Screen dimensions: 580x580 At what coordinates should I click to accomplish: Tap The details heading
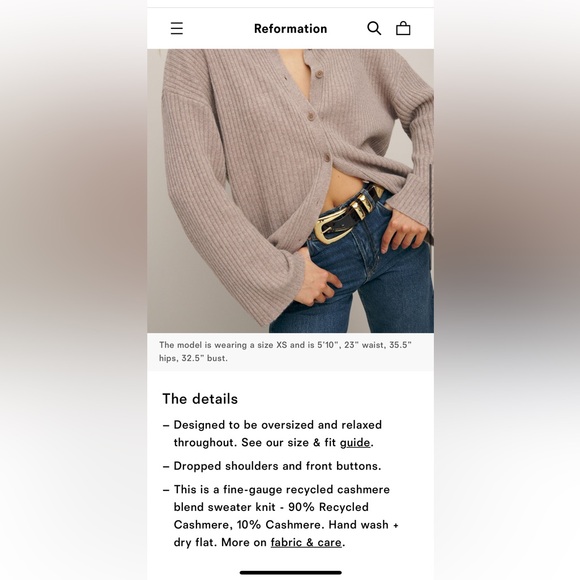point(200,399)
